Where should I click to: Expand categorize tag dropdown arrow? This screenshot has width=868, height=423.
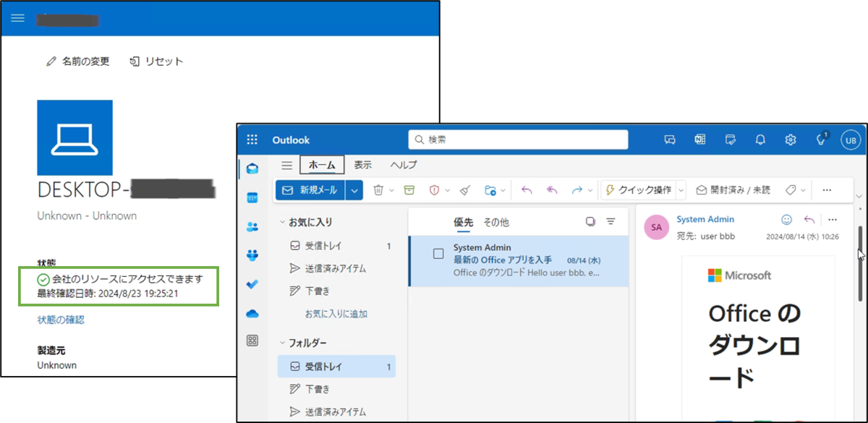pos(804,190)
